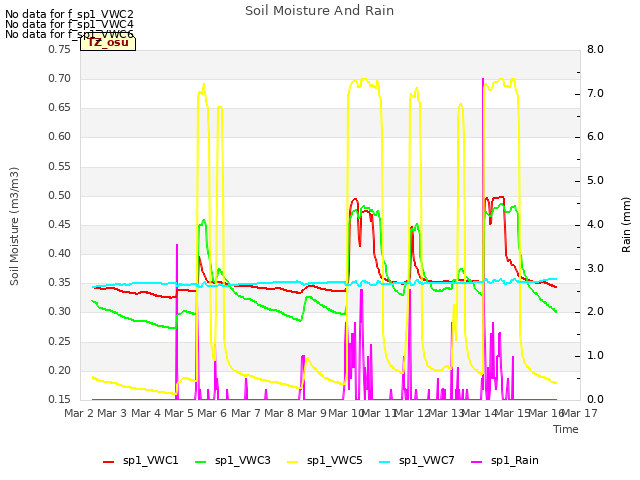Screen dimensions: 640x480
Task: Click the 0.45 soil moisture tick label
Action: pyautogui.click(x=59, y=224)
